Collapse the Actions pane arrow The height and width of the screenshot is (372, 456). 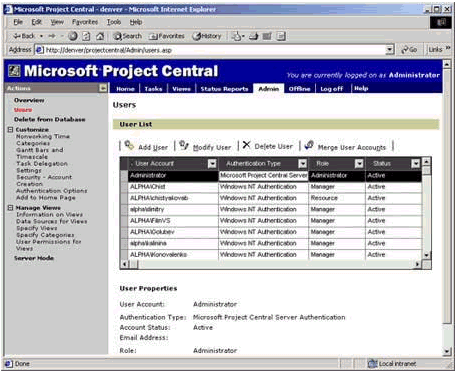point(103,88)
